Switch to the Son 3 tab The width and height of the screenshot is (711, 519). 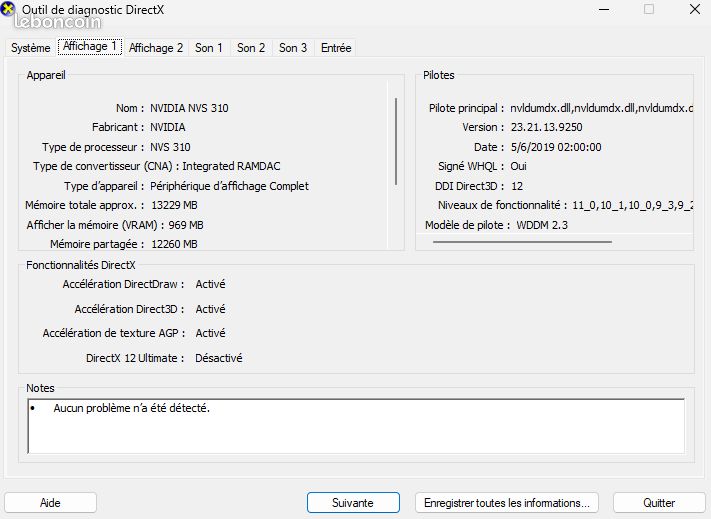293,48
